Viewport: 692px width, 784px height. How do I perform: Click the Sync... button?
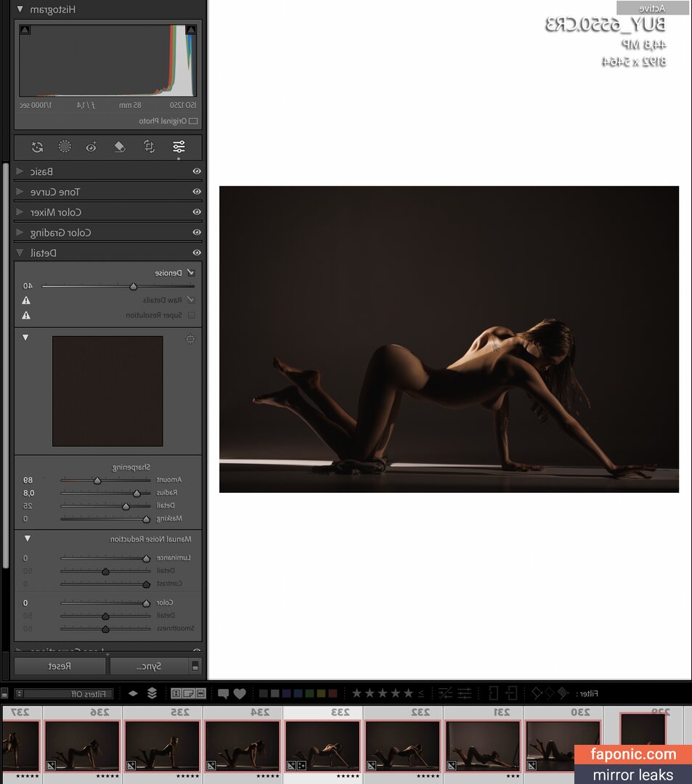[x=149, y=666]
